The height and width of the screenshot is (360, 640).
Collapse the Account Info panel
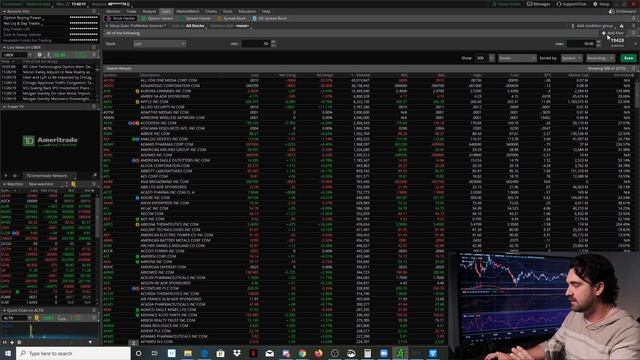[x=4, y=11]
